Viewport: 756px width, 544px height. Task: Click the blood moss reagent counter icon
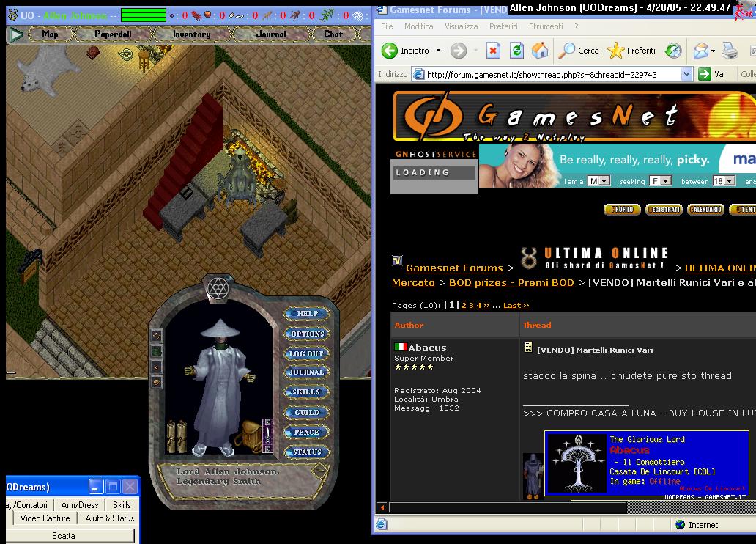point(197,15)
